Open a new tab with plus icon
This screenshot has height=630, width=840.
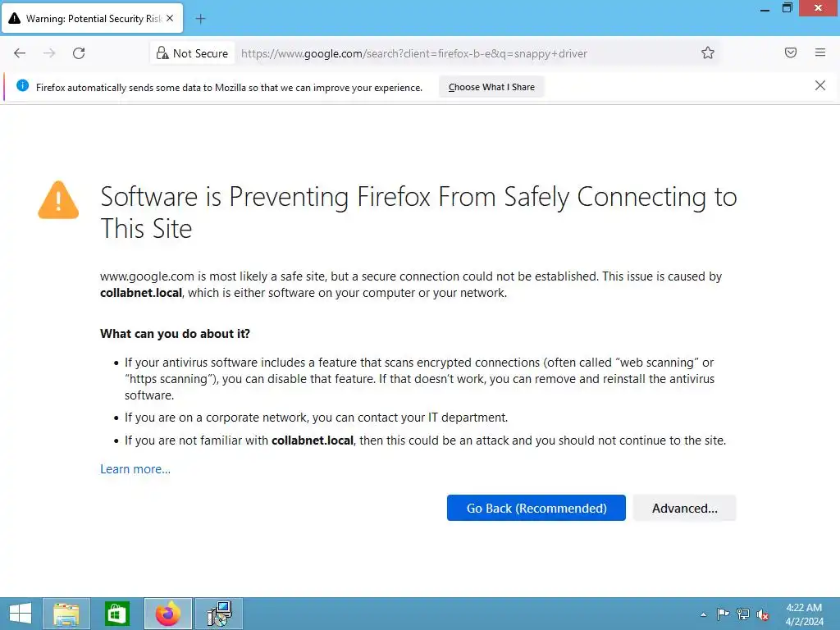coord(201,18)
